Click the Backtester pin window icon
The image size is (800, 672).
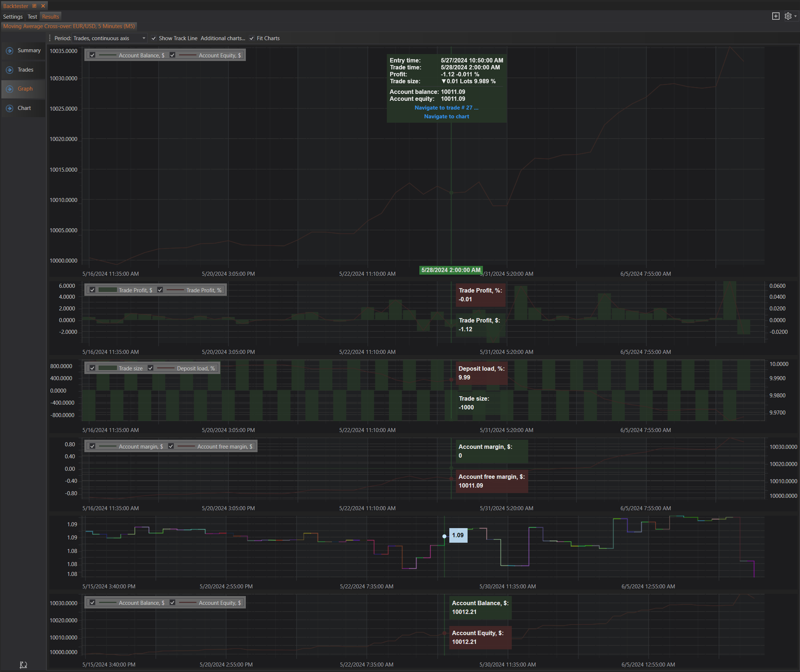click(x=34, y=6)
